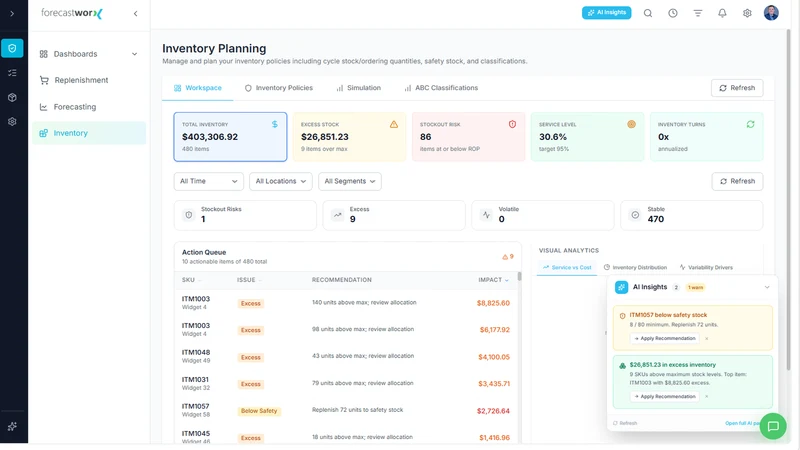This screenshot has height=450, width=800.
Task: Click Refresh beside the tabs
Action: point(737,88)
